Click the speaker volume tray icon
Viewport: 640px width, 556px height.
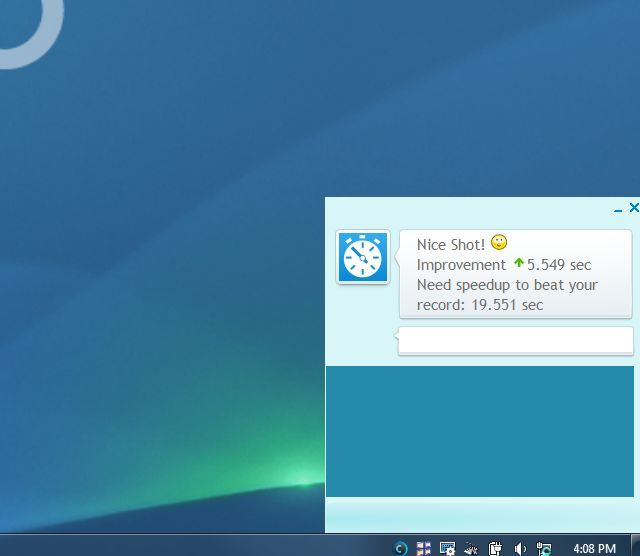520,549
